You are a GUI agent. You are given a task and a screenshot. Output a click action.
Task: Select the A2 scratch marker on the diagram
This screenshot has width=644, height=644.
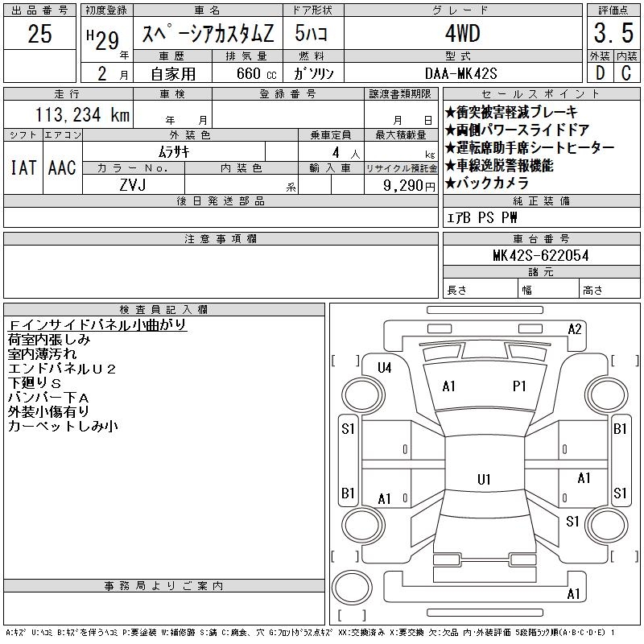coord(575,328)
